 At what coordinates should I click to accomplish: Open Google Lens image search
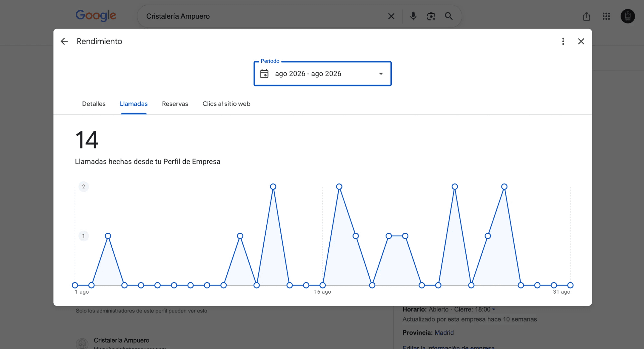[x=431, y=16]
